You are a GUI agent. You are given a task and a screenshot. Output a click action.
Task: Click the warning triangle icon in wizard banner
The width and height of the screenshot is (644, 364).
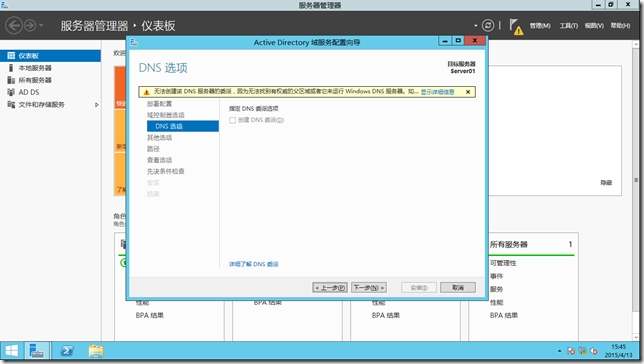pos(146,92)
